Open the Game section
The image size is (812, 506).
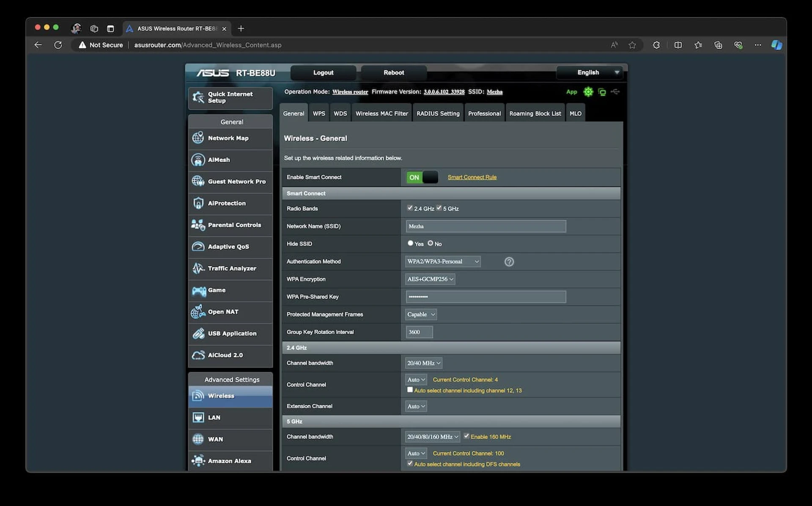pyautogui.click(x=230, y=290)
